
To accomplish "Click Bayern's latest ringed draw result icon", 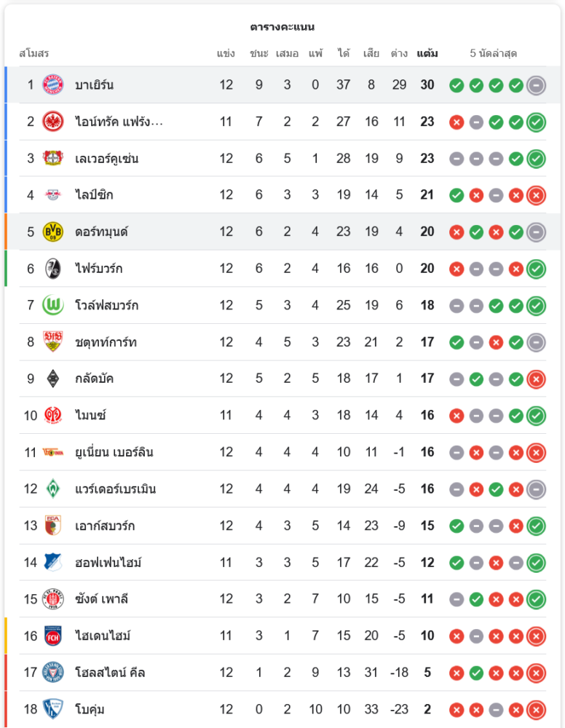I will pos(536,85).
